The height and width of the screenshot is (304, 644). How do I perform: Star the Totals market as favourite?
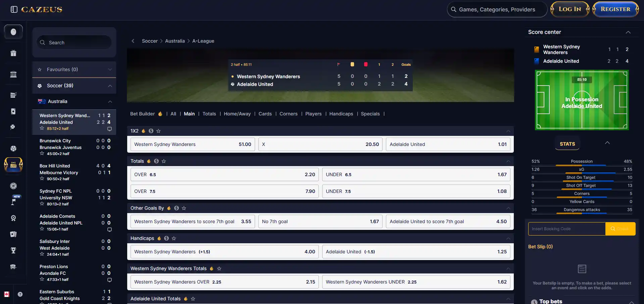[x=164, y=161]
